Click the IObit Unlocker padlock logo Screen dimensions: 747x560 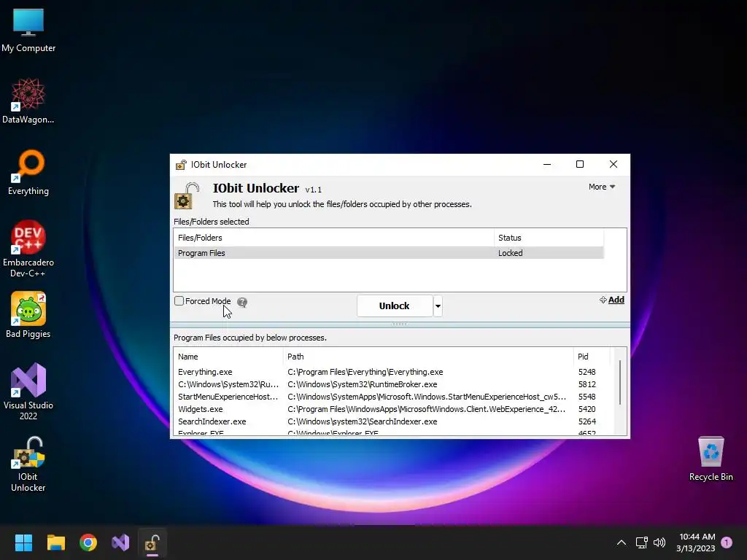coord(187,195)
